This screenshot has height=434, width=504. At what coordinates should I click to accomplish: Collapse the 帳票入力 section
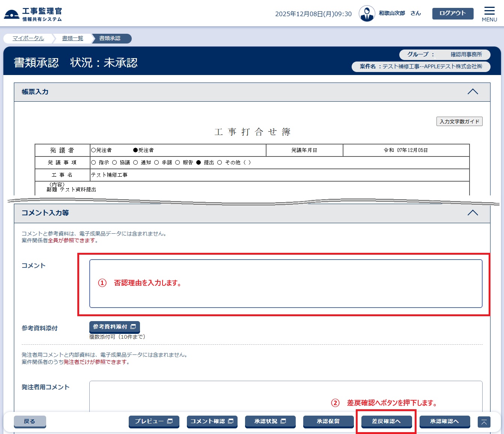point(472,92)
